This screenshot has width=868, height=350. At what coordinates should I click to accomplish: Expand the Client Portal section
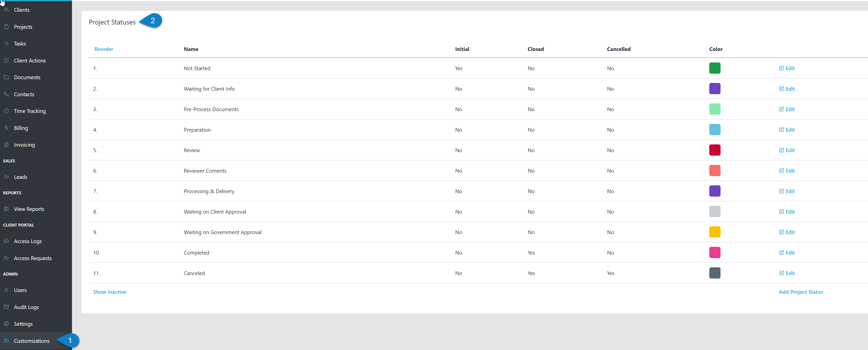(x=18, y=225)
